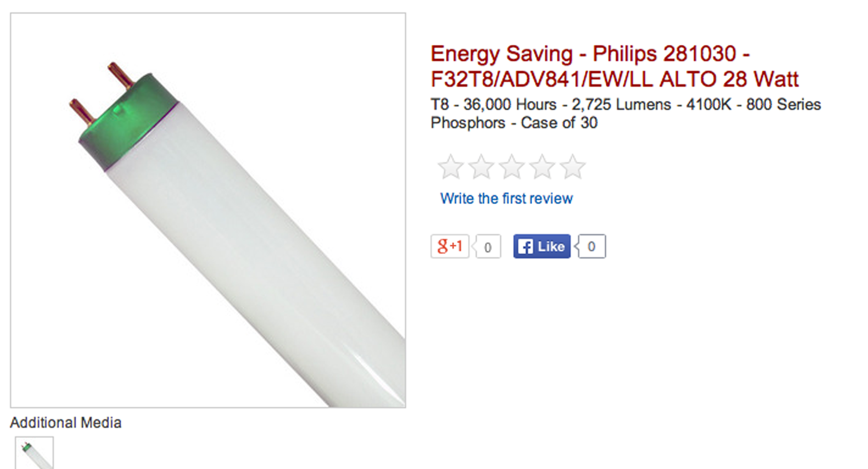Click the Google +1 count bubble
This screenshot has width=868, height=469.
(x=487, y=247)
